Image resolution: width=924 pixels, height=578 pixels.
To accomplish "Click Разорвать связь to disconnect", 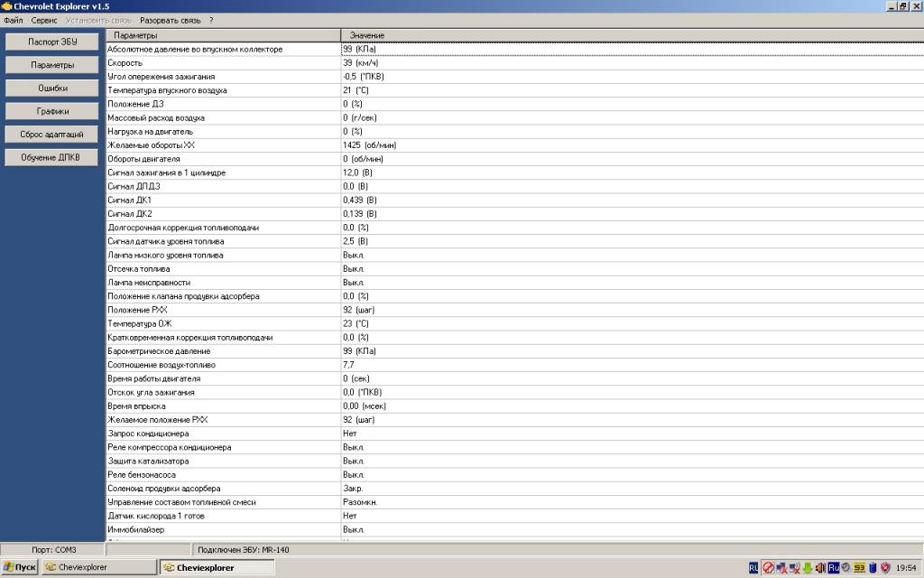I will coord(171,19).
